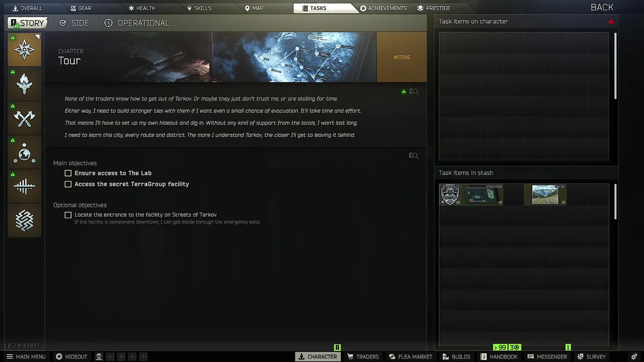Select the Tour chapter compass-star icon

24,49
